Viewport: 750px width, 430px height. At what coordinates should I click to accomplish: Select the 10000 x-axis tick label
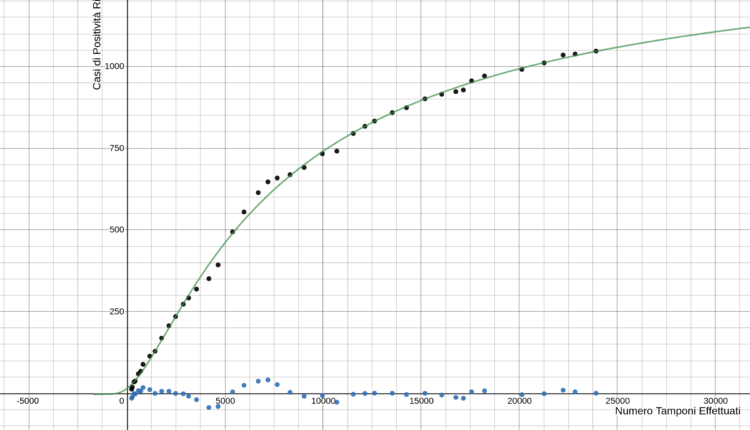323,401
